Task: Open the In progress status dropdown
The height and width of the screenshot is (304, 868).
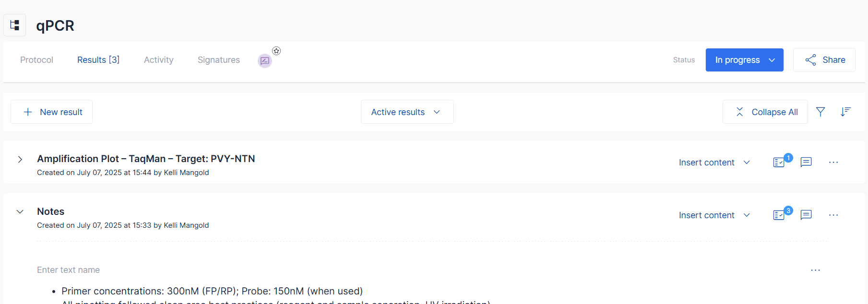Action: [x=744, y=60]
